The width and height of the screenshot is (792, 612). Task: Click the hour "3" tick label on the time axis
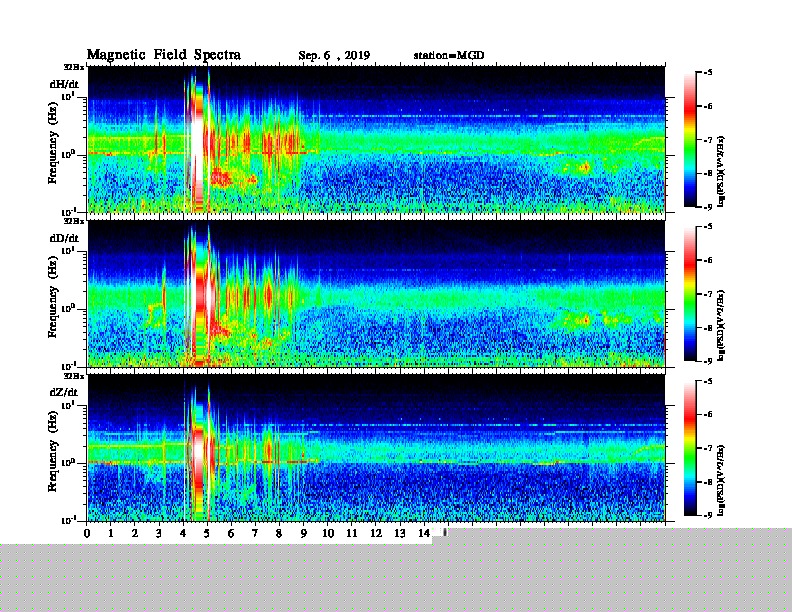click(x=159, y=533)
